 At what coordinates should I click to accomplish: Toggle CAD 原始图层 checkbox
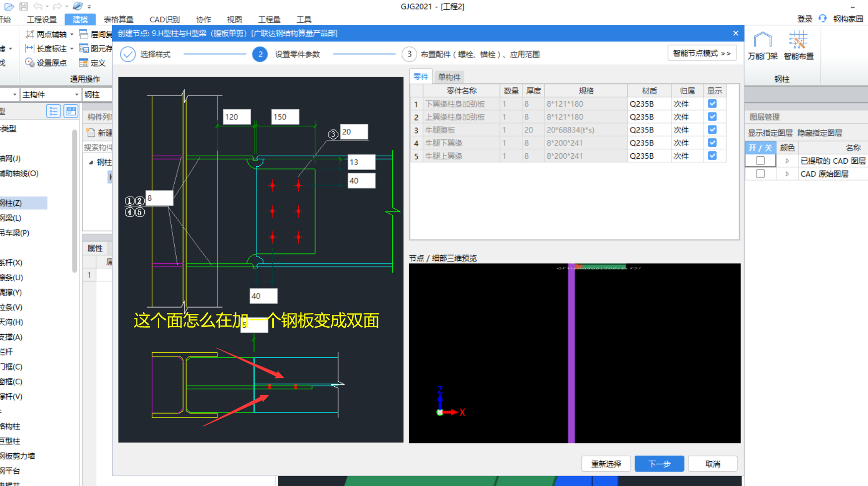[x=760, y=174]
